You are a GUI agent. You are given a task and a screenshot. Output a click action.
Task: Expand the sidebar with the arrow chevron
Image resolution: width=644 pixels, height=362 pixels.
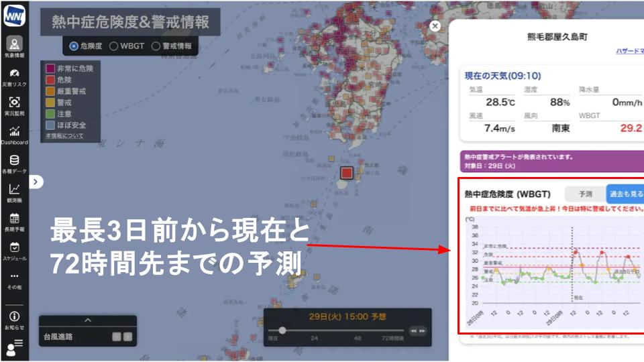(36, 181)
